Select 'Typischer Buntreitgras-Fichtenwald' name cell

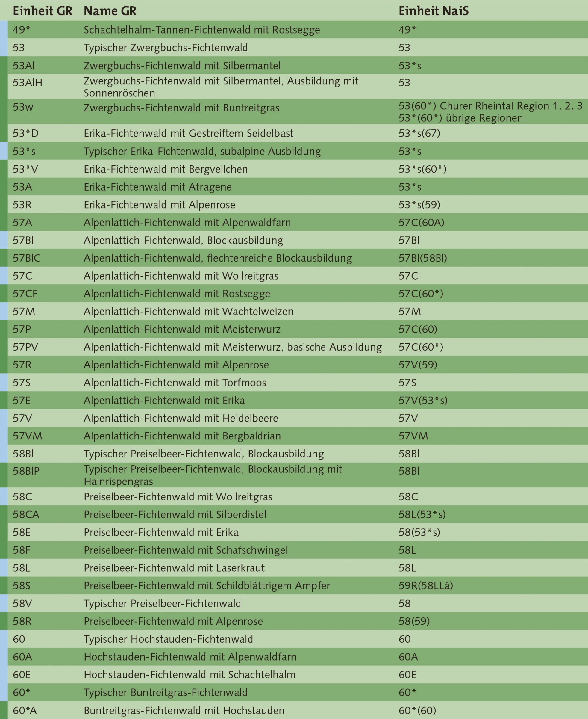click(166, 693)
